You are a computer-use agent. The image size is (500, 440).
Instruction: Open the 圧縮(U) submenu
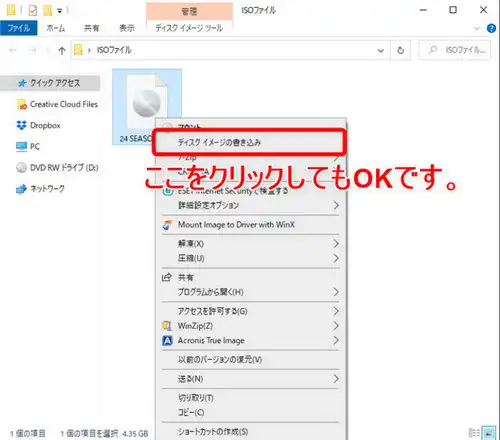point(250,258)
